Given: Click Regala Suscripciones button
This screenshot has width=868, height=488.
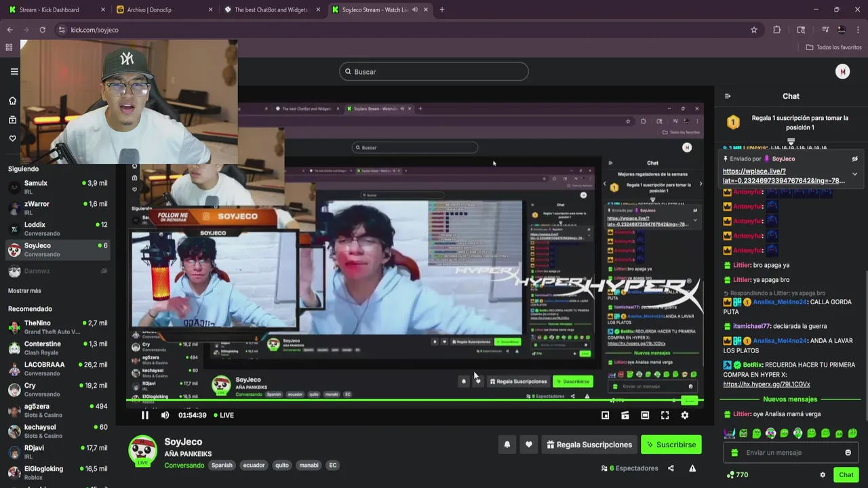Looking at the screenshot, I should pyautogui.click(x=589, y=445).
